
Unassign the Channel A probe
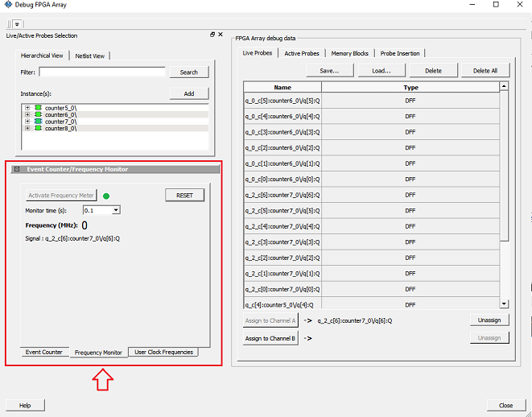[489, 320]
